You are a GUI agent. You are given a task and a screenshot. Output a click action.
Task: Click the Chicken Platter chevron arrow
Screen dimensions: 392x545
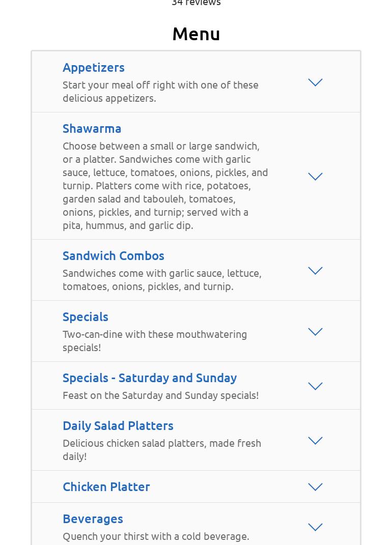point(315,487)
